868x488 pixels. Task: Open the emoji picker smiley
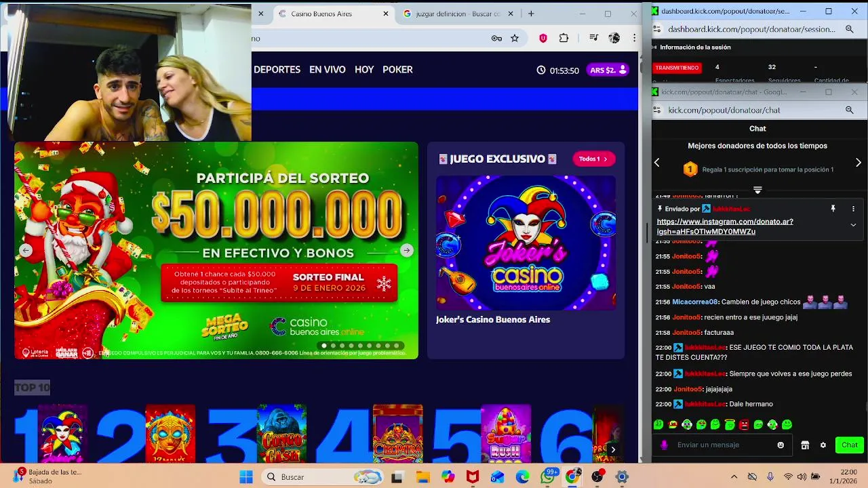pos(781,445)
